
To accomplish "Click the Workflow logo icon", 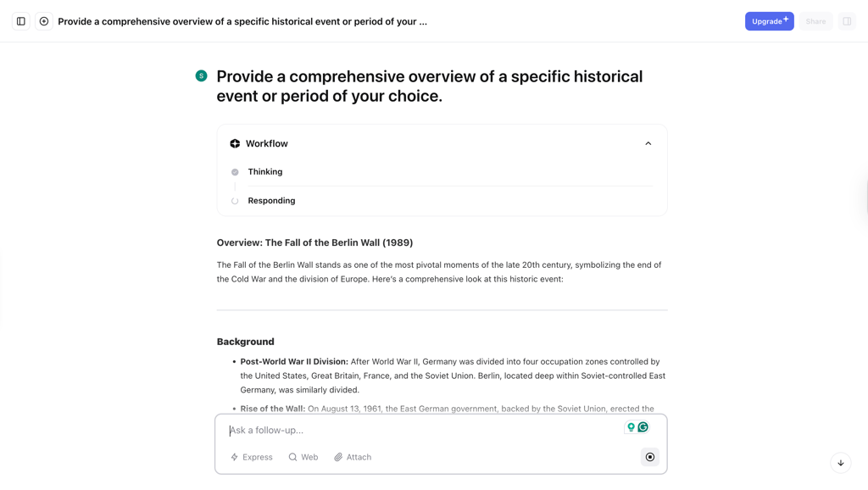I will click(x=235, y=143).
